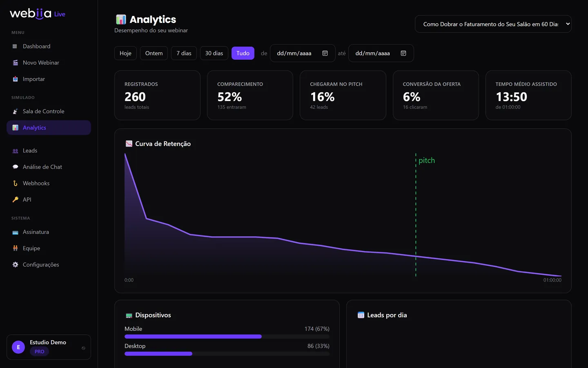Open the Equipe page

tap(49, 248)
